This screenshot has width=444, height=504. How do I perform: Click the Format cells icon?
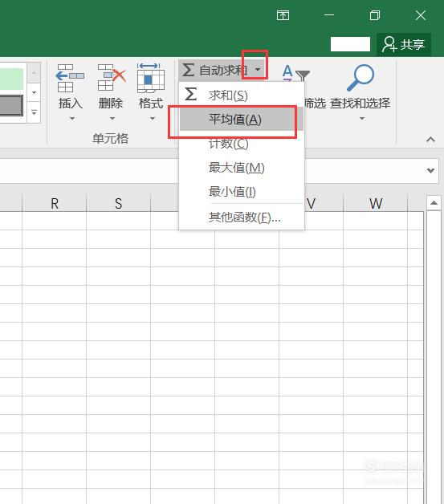tap(151, 78)
